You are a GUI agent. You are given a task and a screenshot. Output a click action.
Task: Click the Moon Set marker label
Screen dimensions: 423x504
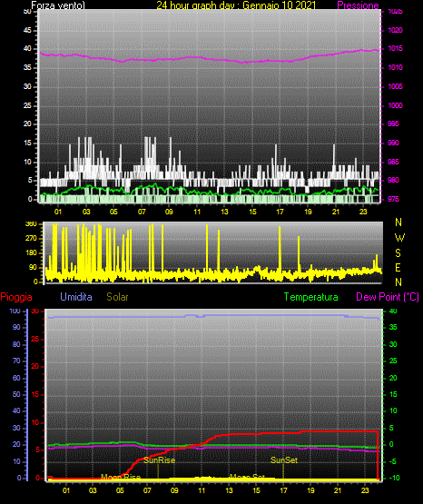pos(248,477)
